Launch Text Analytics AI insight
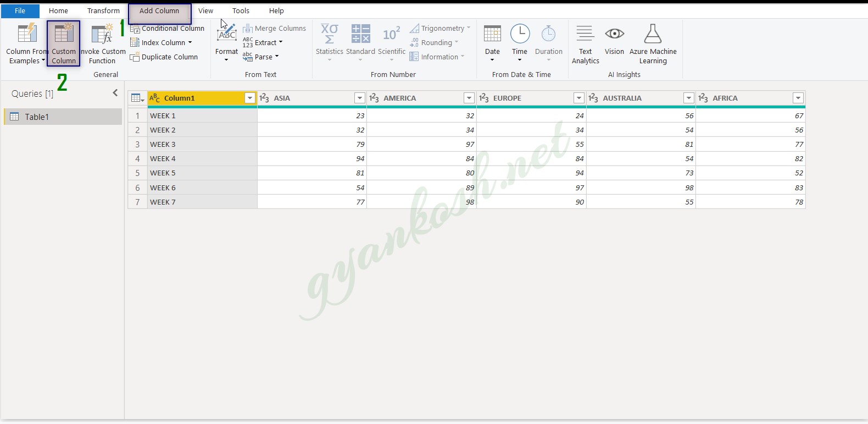 pyautogui.click(x=586, y=44)
